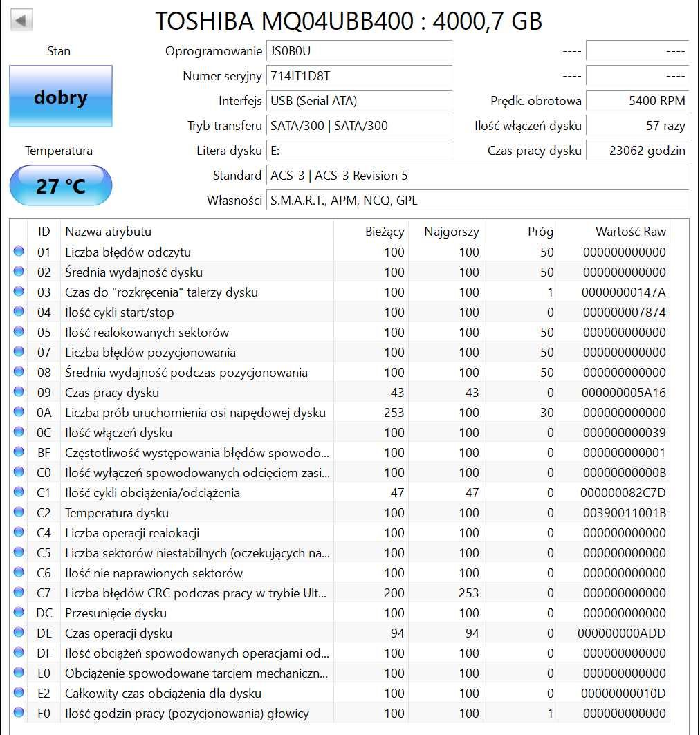Click the status dot for attribute C2
This screenshot has height=735, width=700.
click(19, 512)
